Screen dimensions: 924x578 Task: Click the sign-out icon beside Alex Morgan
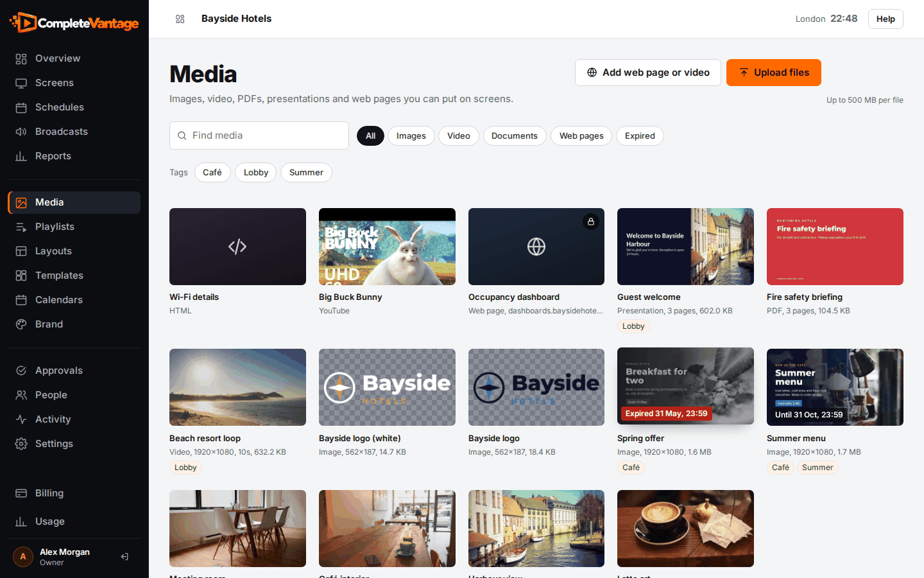tap(124, 557)
